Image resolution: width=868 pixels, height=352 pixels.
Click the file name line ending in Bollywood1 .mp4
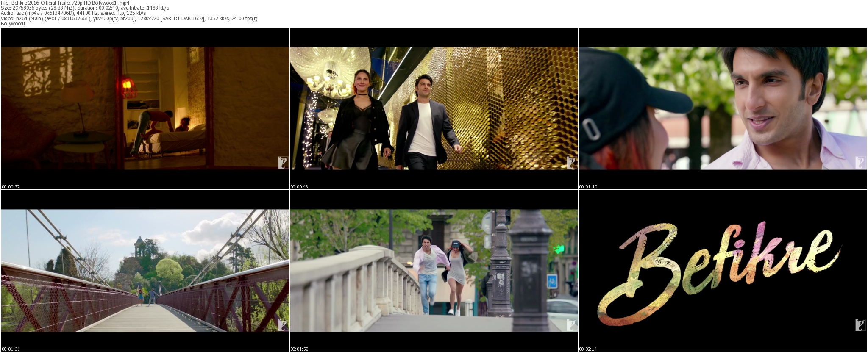[x=65, y=3]
